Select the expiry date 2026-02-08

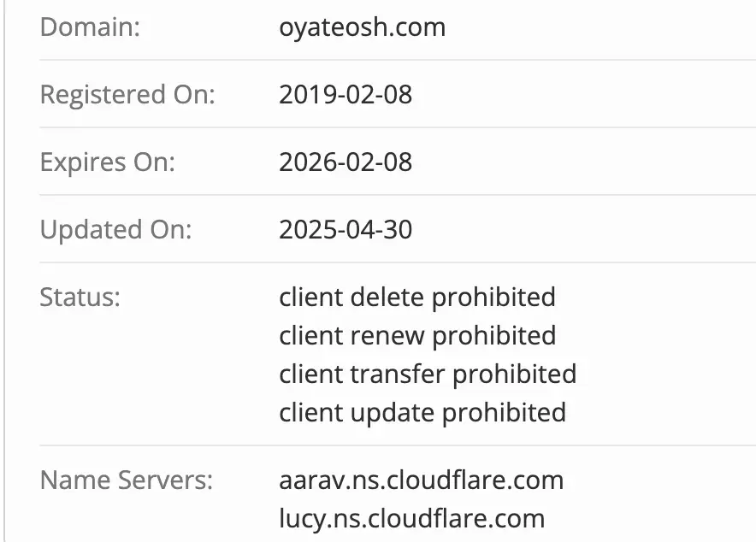pyautogui.click(x=346, y=162)
